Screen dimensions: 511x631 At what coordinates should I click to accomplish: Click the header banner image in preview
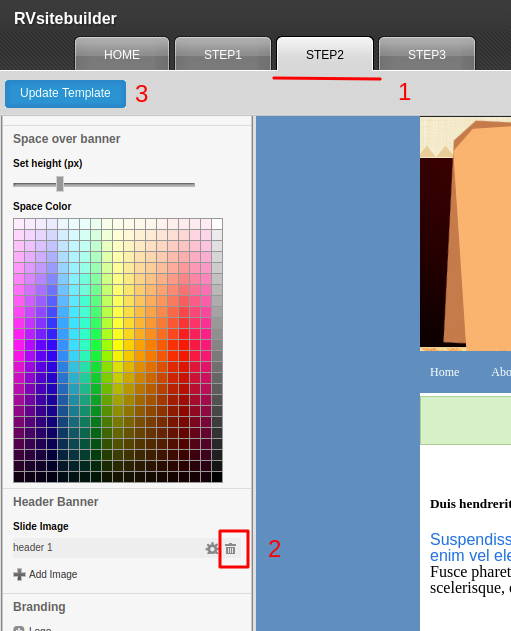(x=465, y=234)
